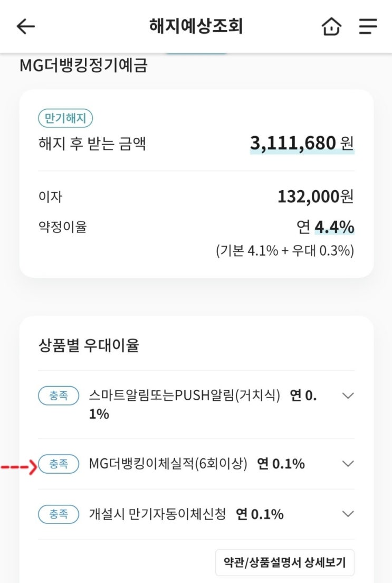The height and width of the screenshot is (583, 392).
Task: Tap the 만기해지 badge
Action: [65, 119]
